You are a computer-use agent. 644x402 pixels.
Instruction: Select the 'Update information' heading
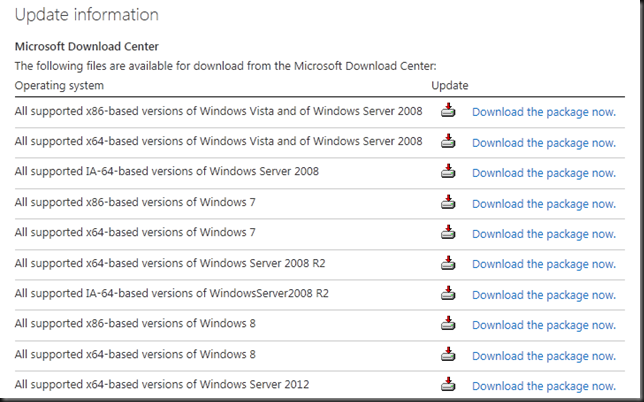point(87,15)
